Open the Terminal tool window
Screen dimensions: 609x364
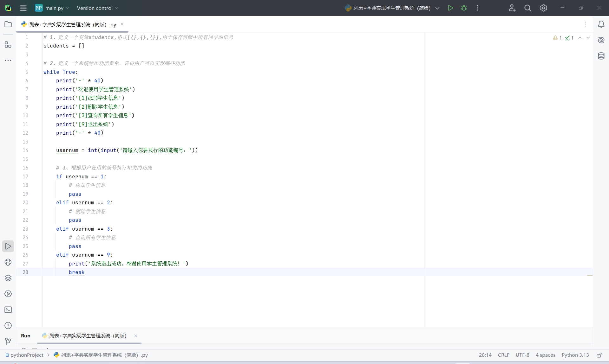pos(8,310)
